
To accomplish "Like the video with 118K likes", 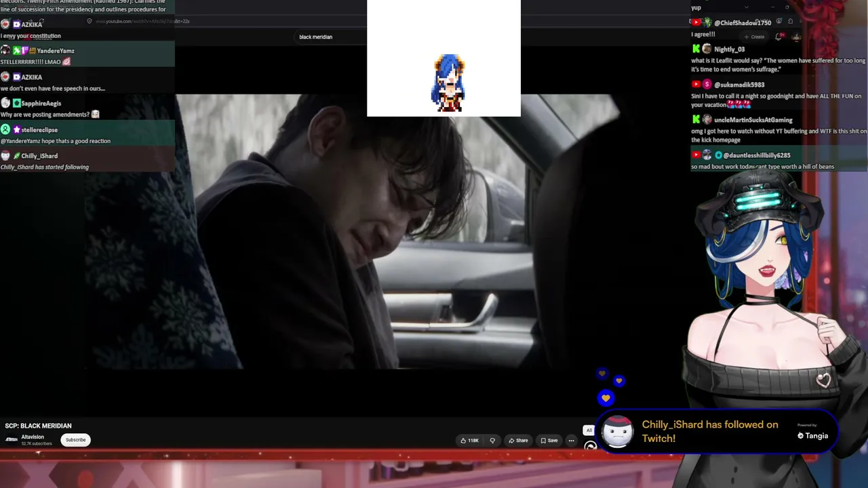I will click(469, 441).
